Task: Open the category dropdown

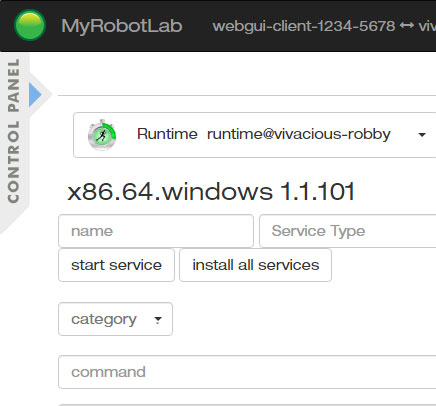Action: point(115,319)
